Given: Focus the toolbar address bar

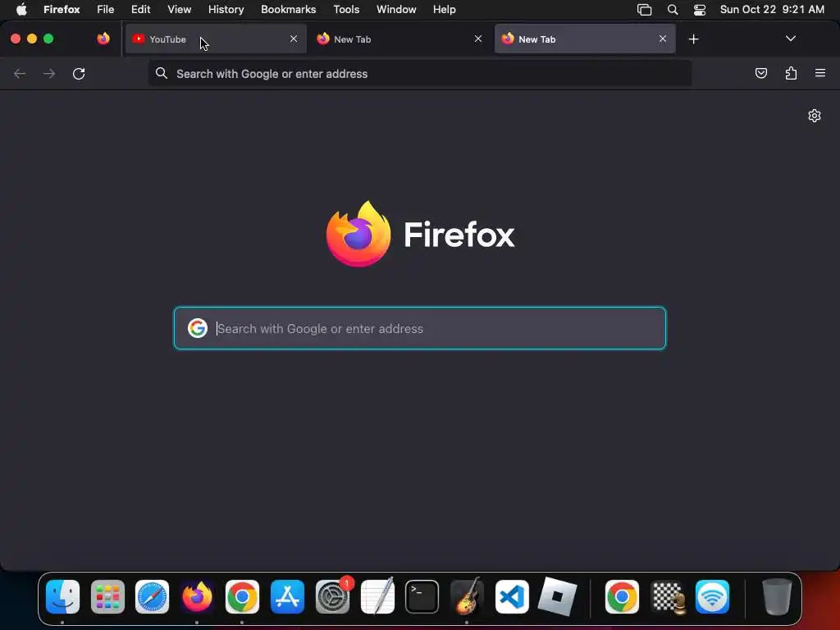Looking at the screenshot, I should [420, 73].
